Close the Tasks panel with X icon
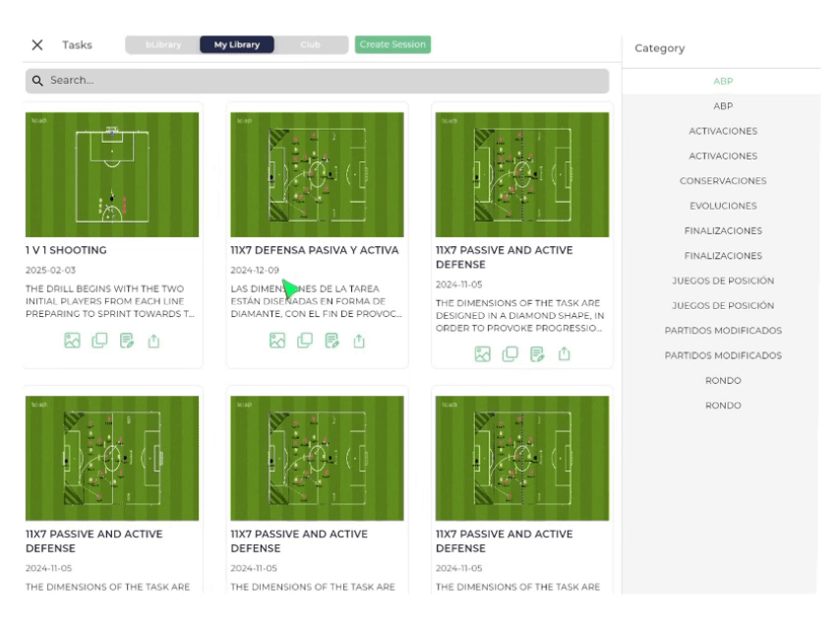This screenshot has height=630, width=840. point(37,45)
